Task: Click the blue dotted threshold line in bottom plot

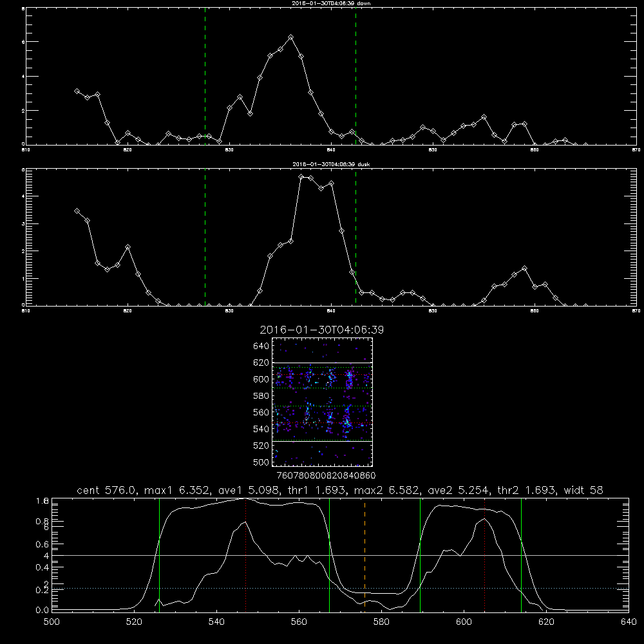Action: coord(340,588)
